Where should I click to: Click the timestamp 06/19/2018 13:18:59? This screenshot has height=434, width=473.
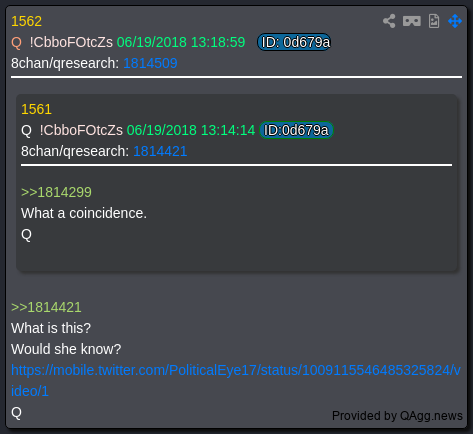point(181,42)
